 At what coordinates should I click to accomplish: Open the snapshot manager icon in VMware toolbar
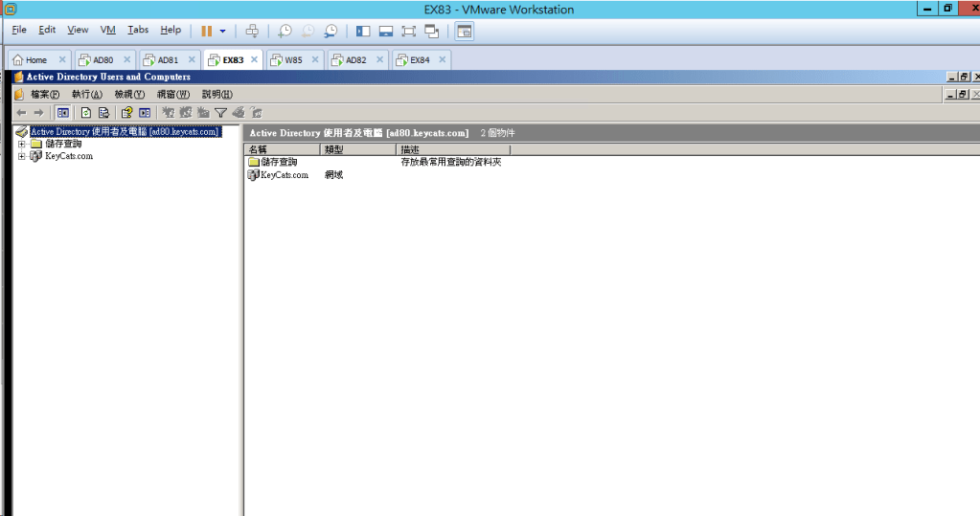(x=330, y=31)
